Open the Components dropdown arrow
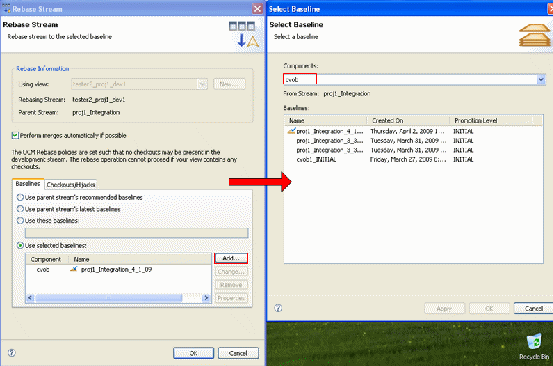Image resolution: width=553 pixels, height=366 pixels. (541, 80)
